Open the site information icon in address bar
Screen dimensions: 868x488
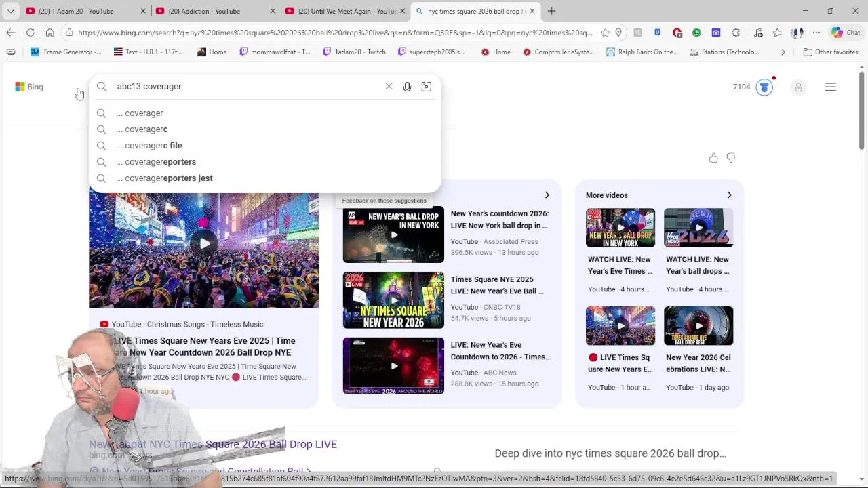68,33
